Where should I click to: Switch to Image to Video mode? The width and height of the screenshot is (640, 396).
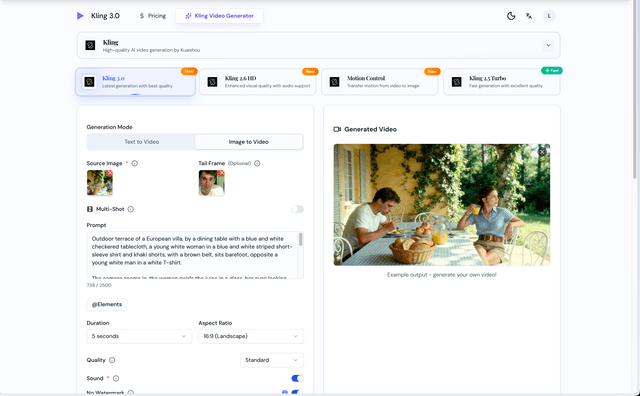coord(249,142)
